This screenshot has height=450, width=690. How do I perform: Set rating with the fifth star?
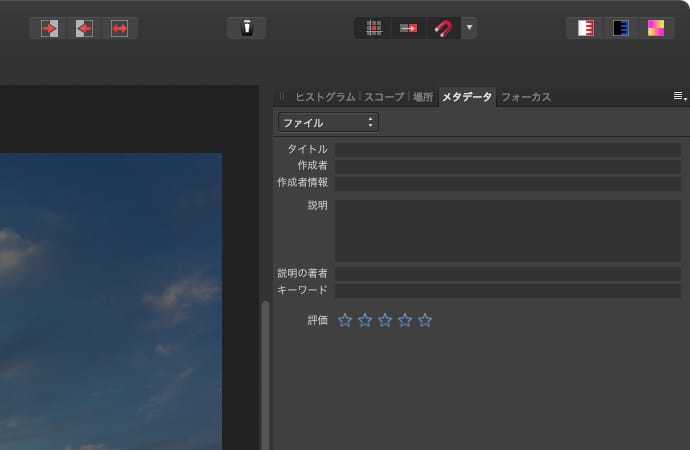(425, 320)
